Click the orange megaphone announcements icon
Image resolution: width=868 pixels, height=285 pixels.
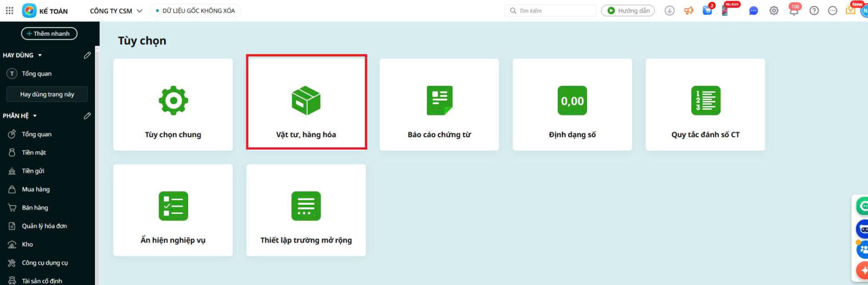click(688, 11)
